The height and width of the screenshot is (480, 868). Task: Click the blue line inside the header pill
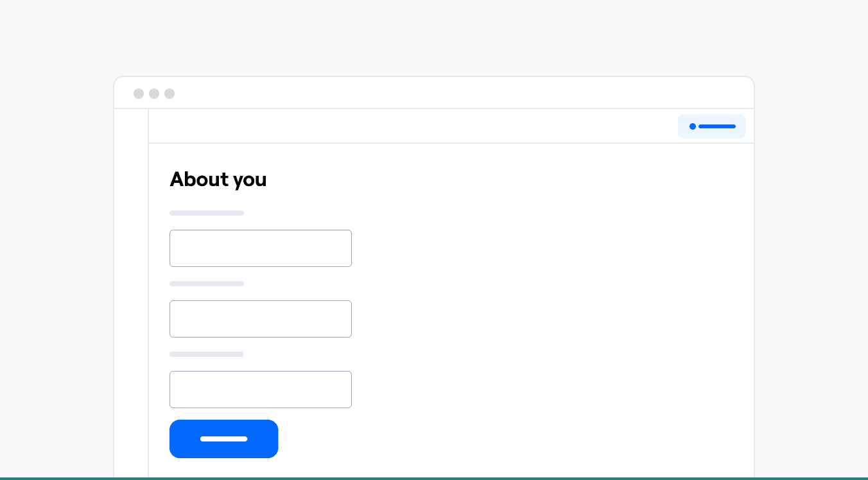coord(717,126)
